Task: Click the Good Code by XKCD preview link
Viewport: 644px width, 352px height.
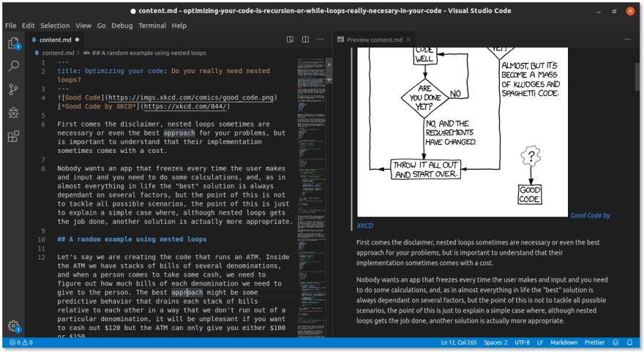Action: point(590,216)
